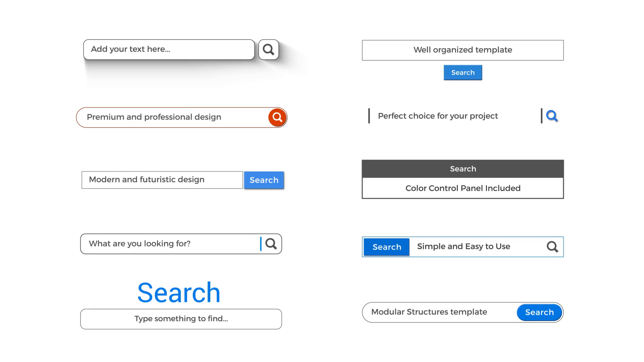
Task: Focus the 'What are you looking for?' field
Action: coord(170,244)
